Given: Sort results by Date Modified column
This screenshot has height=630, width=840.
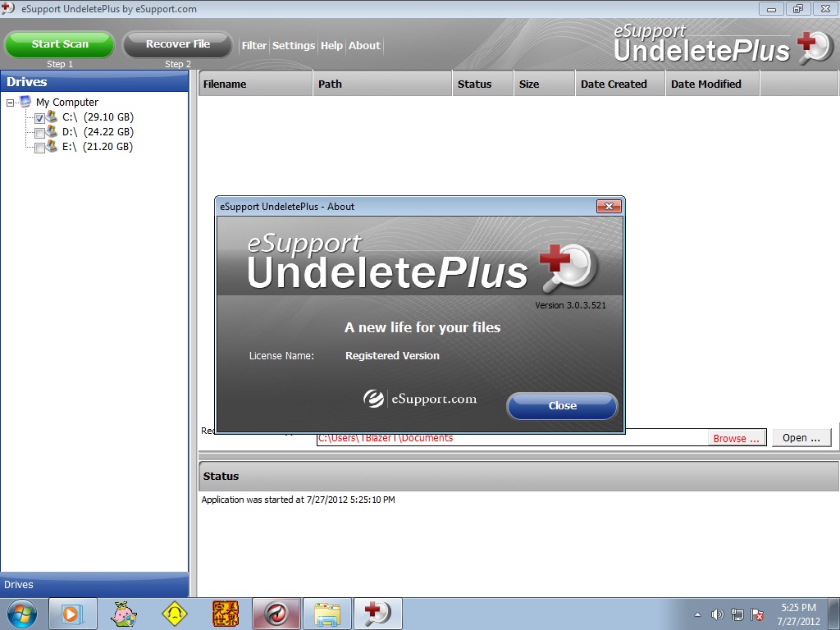Looking at the screenshot, I should [713, 84].
